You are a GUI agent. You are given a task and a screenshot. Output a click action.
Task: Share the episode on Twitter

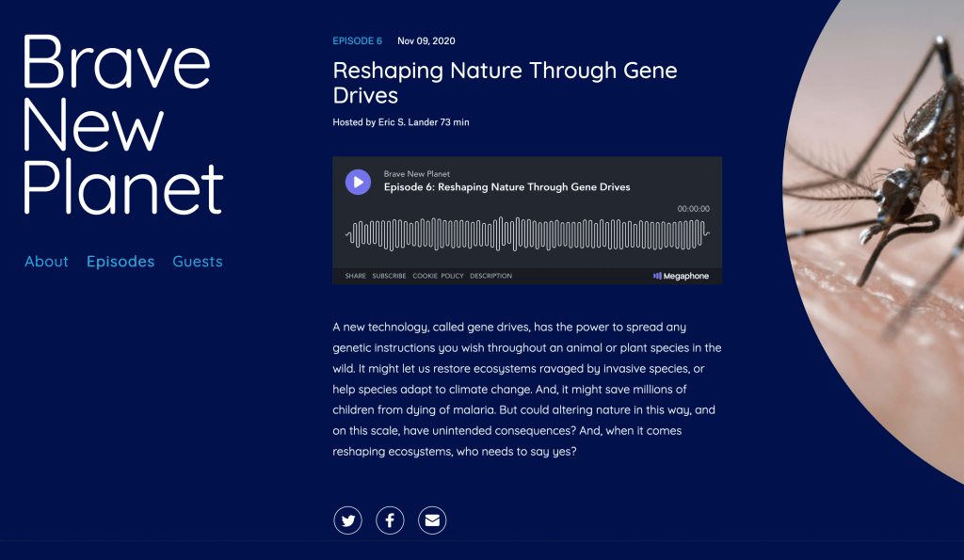point(348,520)
